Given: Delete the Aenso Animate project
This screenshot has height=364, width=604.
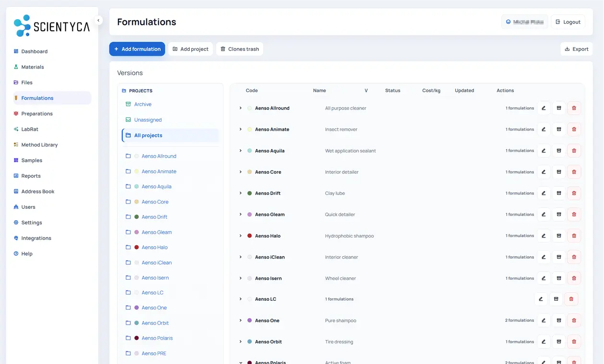Looking at the screenshot, I should click(574, 129).
